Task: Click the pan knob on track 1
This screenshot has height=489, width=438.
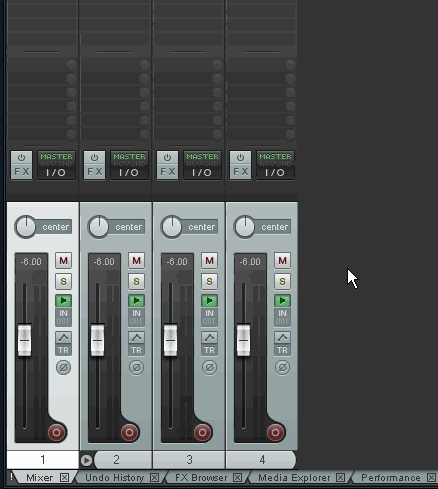Action: click(x=26, y=227)
